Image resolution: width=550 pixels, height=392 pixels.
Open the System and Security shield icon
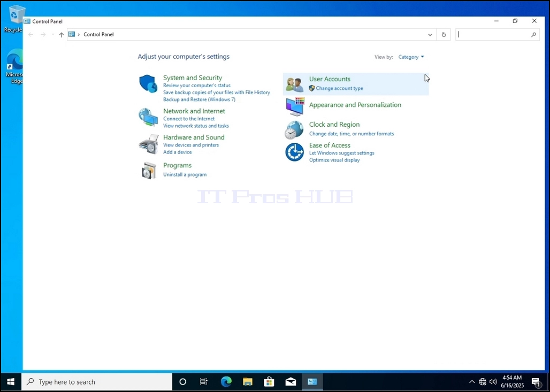click(148, 84)
